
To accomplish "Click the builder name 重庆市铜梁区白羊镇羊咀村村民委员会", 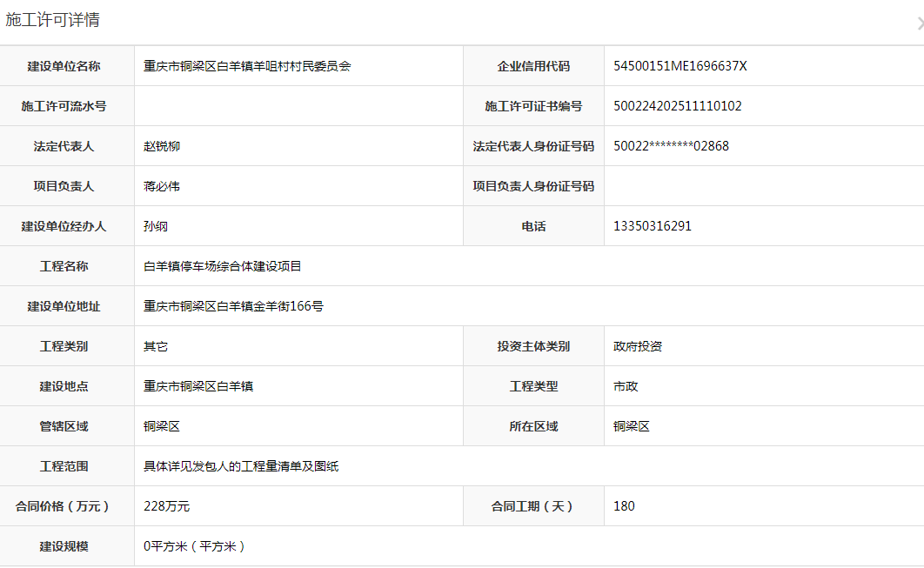I will coord(247,66).
